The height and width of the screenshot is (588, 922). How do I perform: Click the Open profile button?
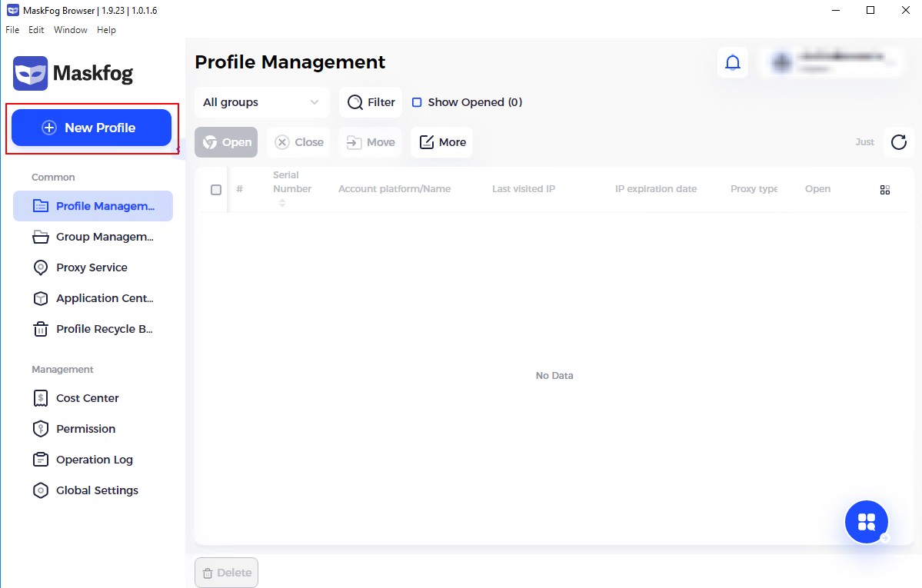[226, 142]
